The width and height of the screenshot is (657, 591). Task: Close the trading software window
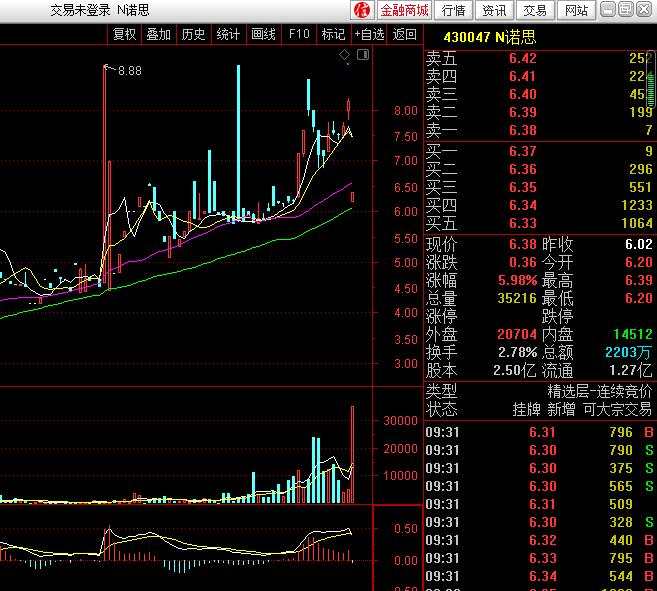(x=644, y=9)
